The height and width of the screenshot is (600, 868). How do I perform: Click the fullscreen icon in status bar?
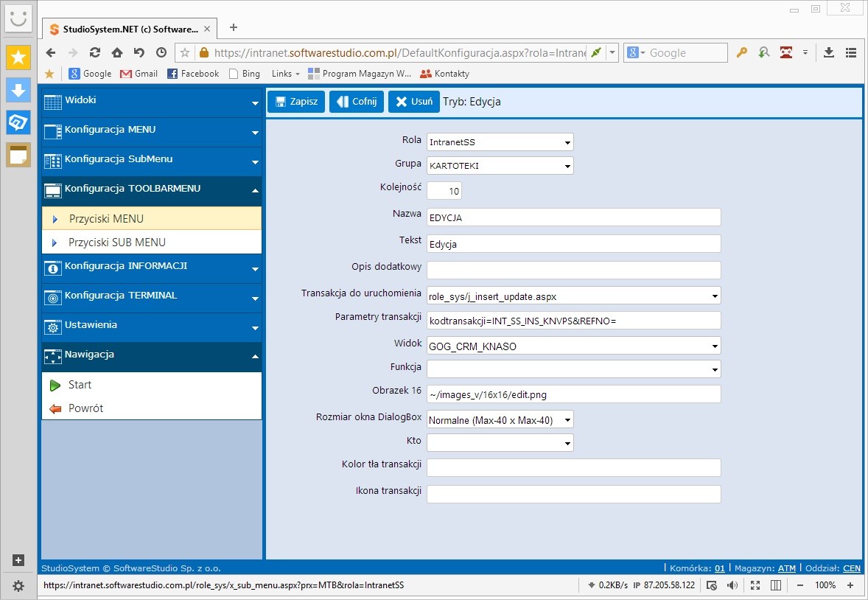(755, 585)
